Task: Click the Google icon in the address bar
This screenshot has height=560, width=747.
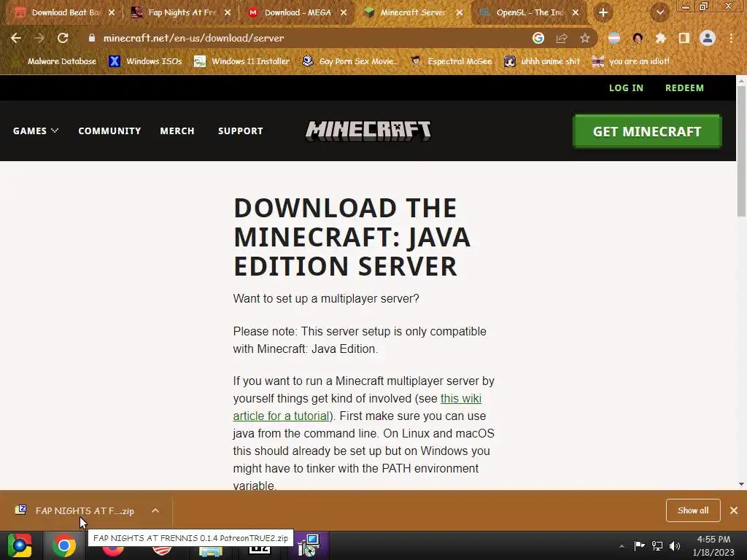Action: click(x=538, y=38)
